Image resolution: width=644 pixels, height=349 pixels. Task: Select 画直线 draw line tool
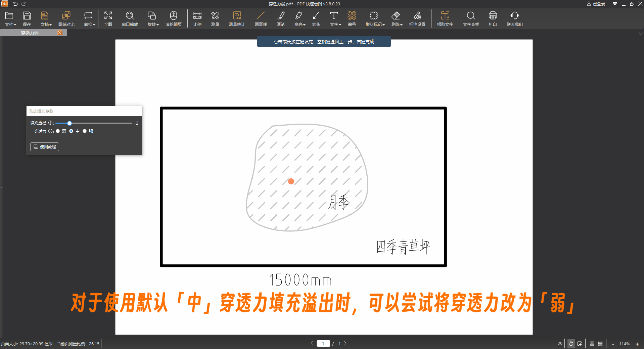261,19
